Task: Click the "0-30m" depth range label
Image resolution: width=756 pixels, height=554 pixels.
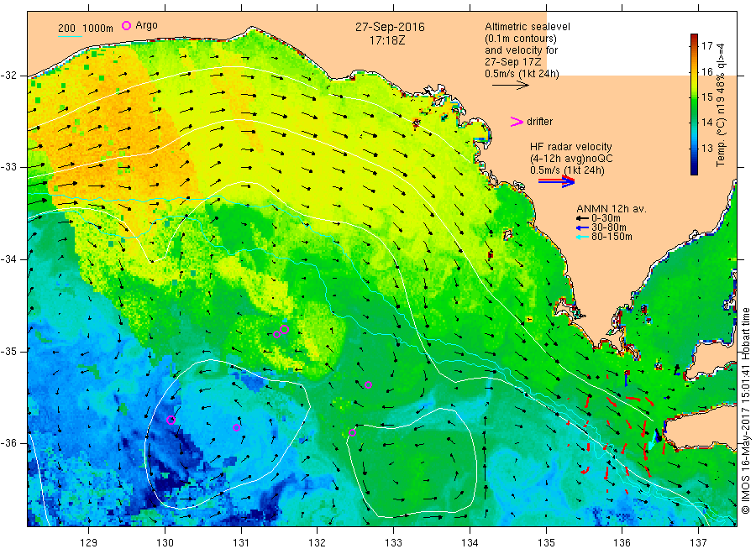Action: click(x=606, y=218)
